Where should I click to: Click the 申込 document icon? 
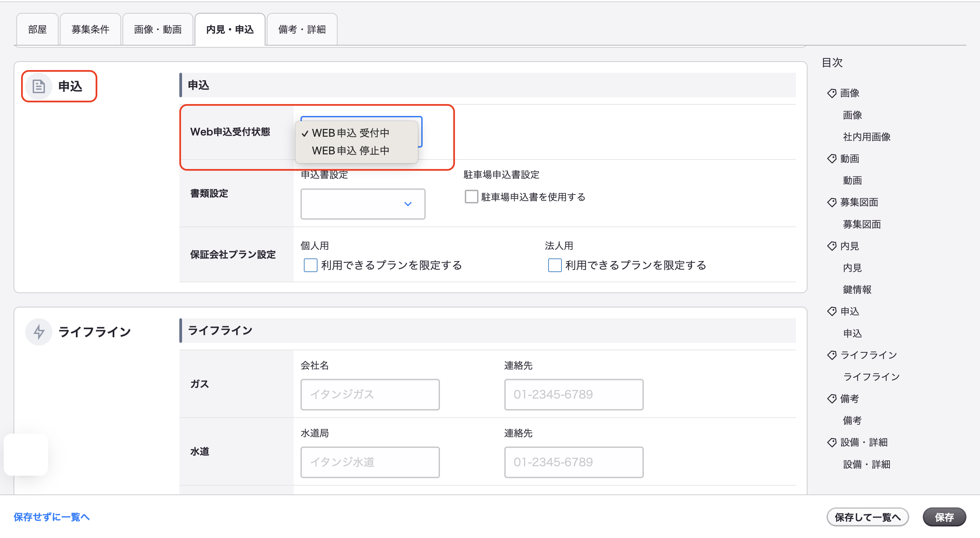[x=38, y=86]
